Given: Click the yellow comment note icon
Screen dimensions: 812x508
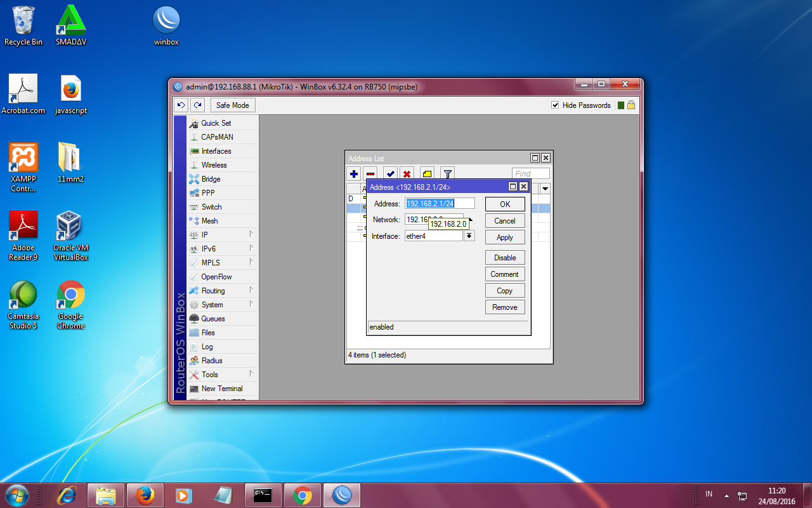Looking at the screenshot, I should [427, 173].
